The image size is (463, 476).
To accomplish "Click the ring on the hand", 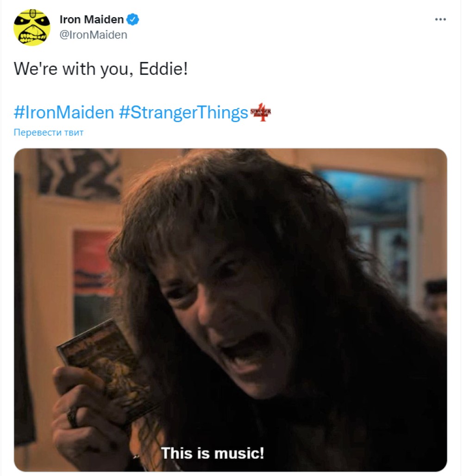I will tap(73, 417).
